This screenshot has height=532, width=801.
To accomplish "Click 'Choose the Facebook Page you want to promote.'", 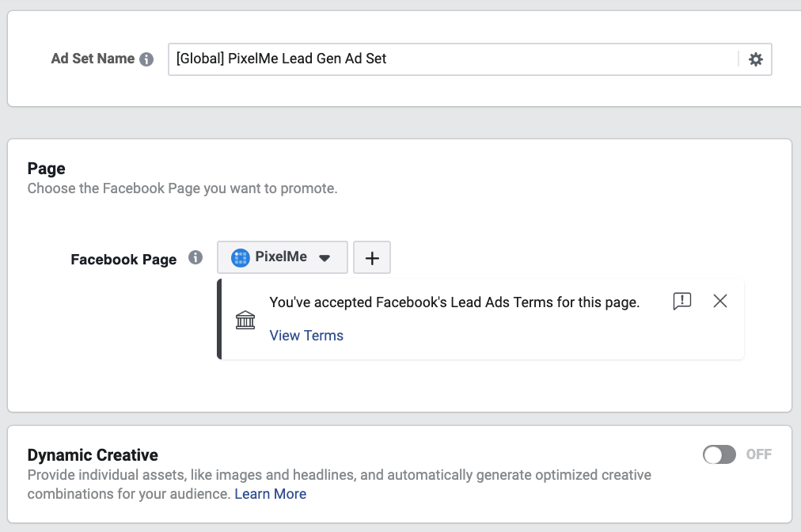I will [x=182, y=188].
